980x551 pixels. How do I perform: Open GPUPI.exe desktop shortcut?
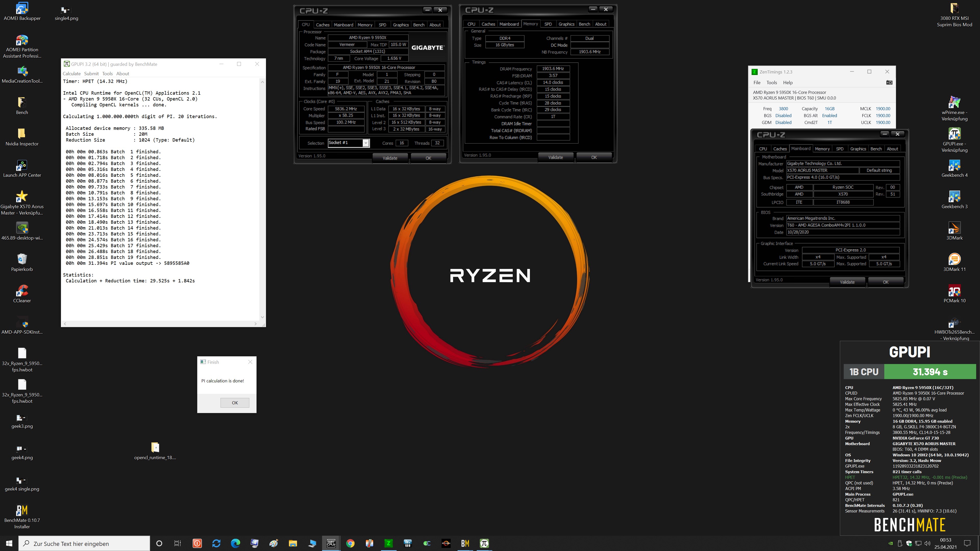tap(954, 140)
